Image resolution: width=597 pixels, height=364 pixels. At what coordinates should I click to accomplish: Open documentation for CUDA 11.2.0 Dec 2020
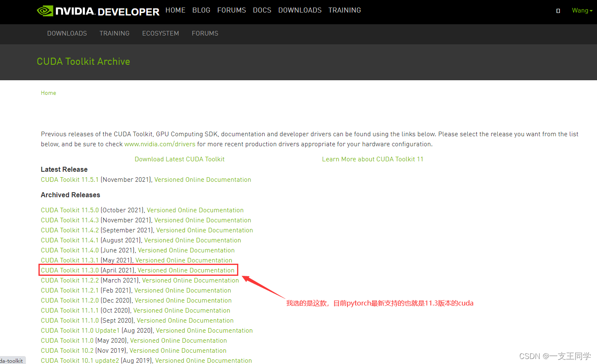pos(183,300)
